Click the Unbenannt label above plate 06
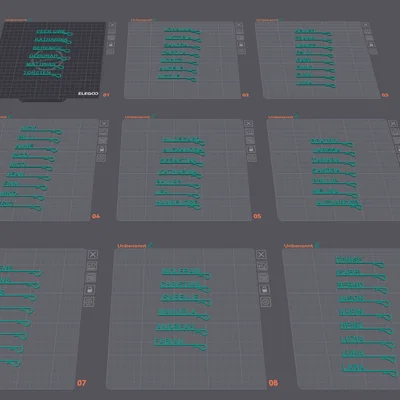 281,117
